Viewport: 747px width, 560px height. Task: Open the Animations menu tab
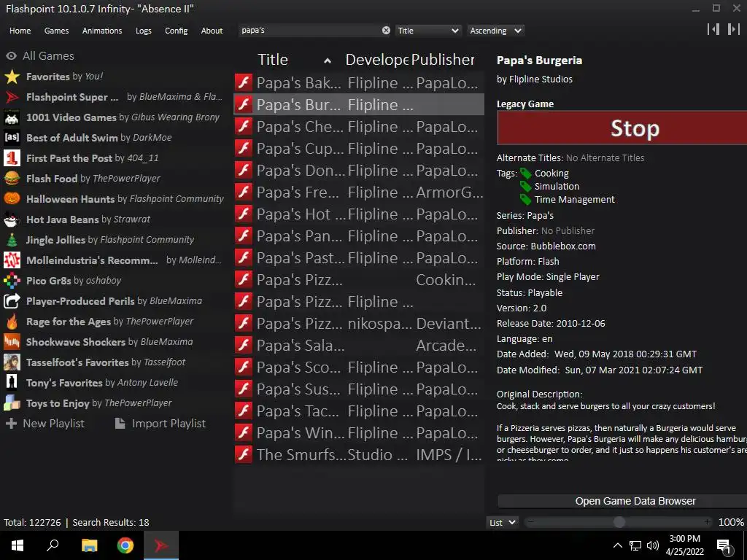(102, 31)
